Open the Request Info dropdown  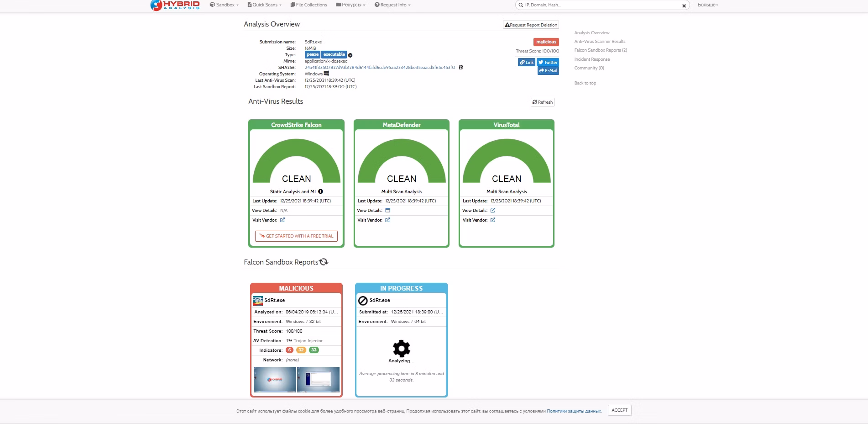[392, 5]
